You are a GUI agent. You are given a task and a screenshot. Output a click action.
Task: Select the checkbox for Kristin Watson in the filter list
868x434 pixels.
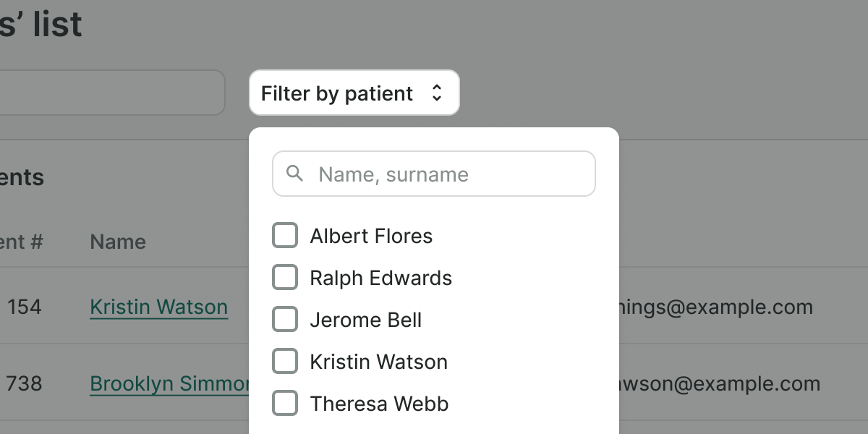click(285, 362)
